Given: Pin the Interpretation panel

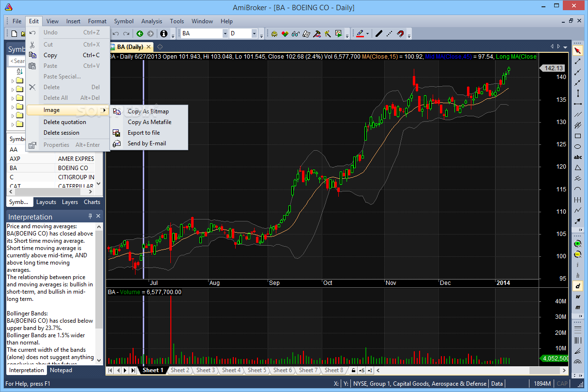Looking at the screenshot, I should click(x=90, y=216).
